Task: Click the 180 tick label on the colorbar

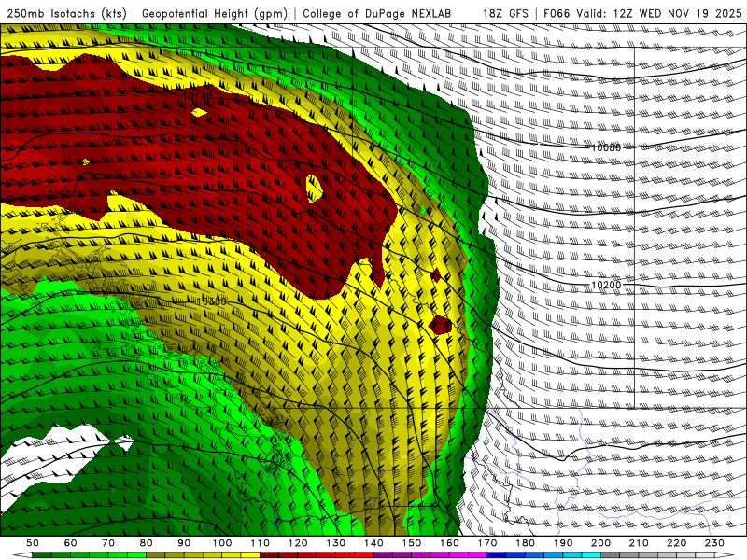Action: click(x=525, y=543)
